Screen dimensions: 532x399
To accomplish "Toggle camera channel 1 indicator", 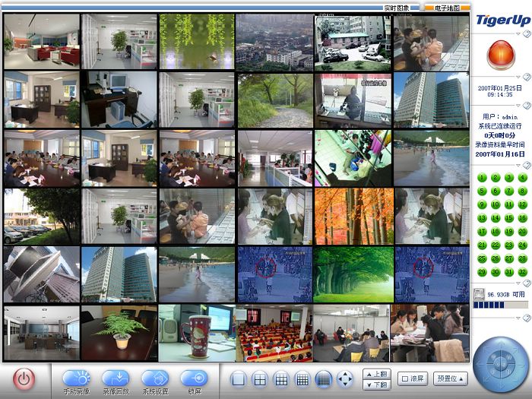I will [481, 178].
